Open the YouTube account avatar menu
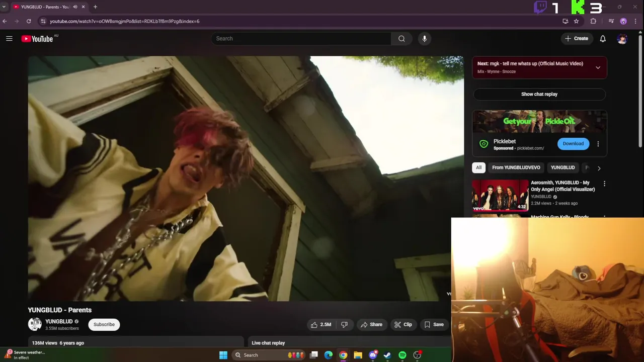 [622, 39]
